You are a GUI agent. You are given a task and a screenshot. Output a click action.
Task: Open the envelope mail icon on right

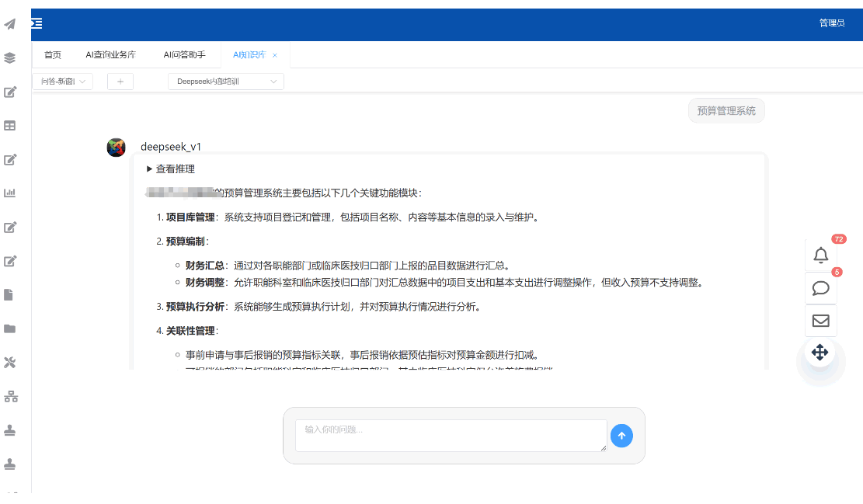(x=821, y=321)
